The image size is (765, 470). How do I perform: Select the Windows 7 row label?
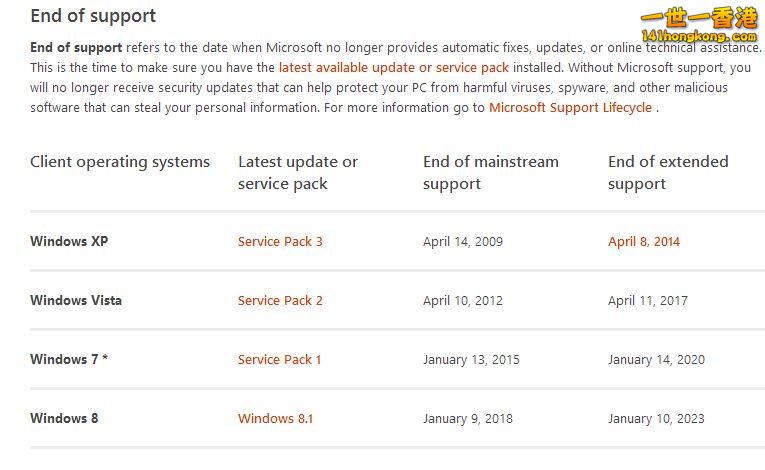tap(68, 360)
